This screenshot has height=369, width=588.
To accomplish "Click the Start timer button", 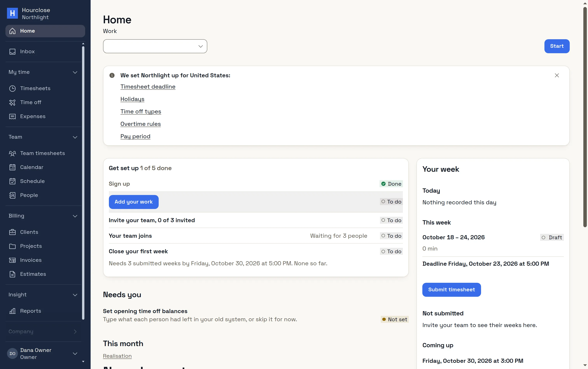I will (557, 46).
